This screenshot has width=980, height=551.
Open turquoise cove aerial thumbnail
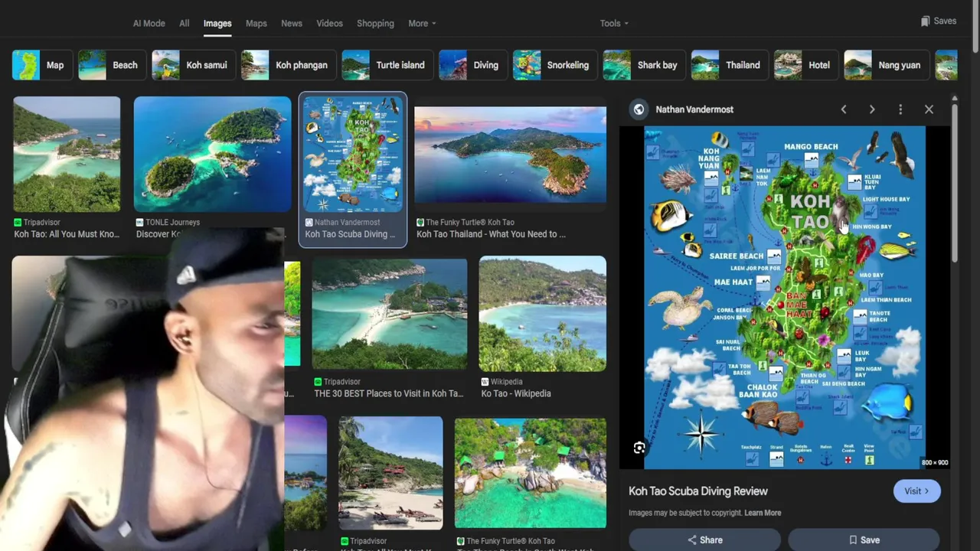point(531,473)
